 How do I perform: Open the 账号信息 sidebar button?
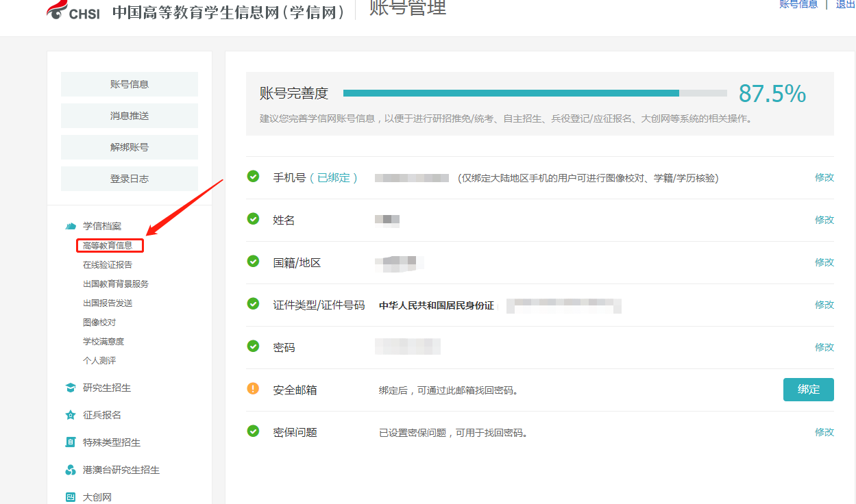click(130, 84)
